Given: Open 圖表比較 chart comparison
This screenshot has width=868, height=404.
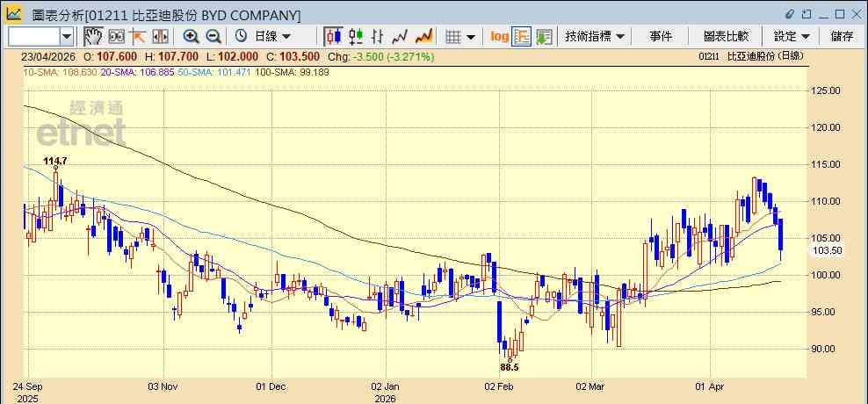Looking at the screenshot, I should point(726,37).
